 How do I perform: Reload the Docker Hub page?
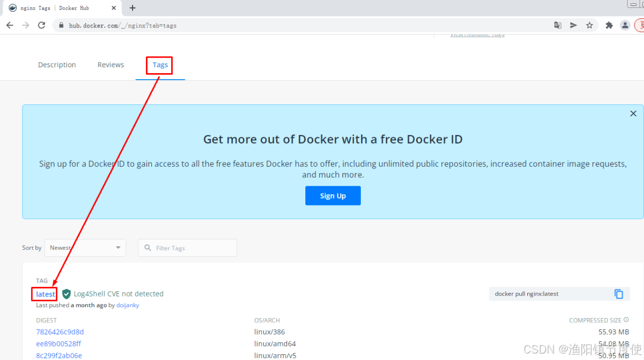pyautogui.click(x=41, y=25)
